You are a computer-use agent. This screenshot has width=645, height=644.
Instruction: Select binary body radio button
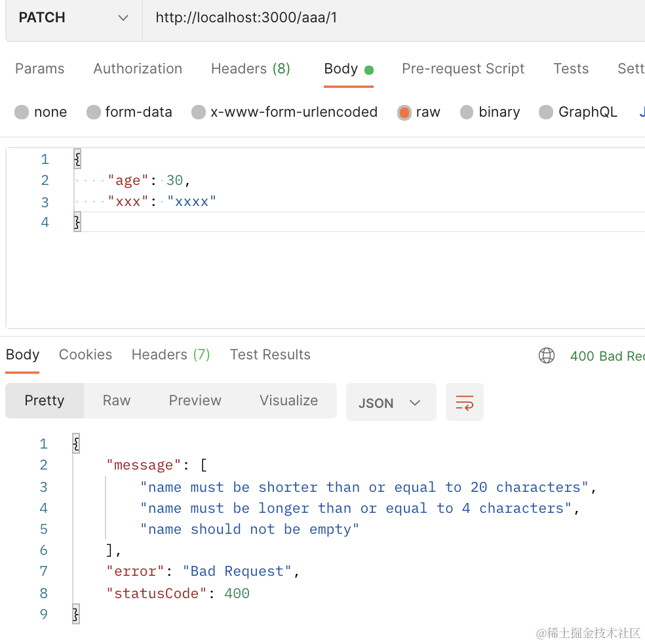pyautogui.click(x=467, y=112)
